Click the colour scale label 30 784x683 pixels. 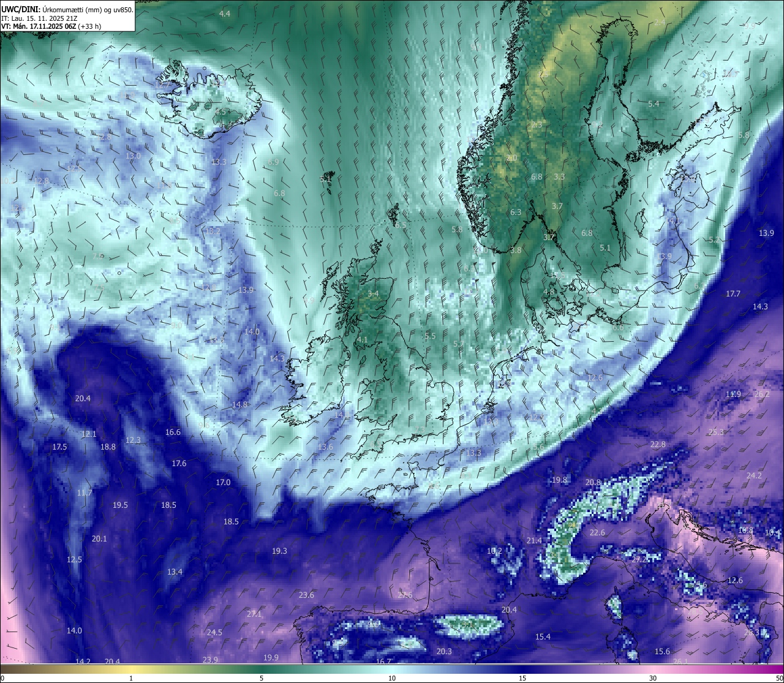(653, 678)
